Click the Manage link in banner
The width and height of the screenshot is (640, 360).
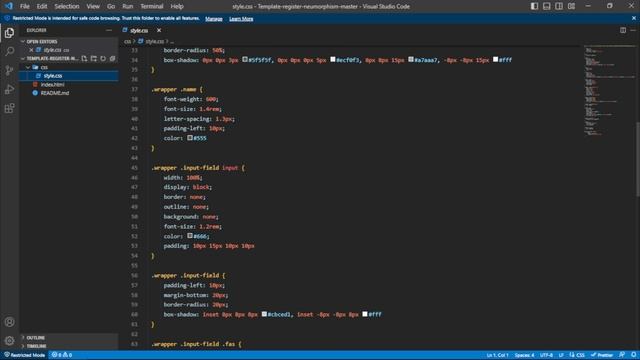point(214,19)
